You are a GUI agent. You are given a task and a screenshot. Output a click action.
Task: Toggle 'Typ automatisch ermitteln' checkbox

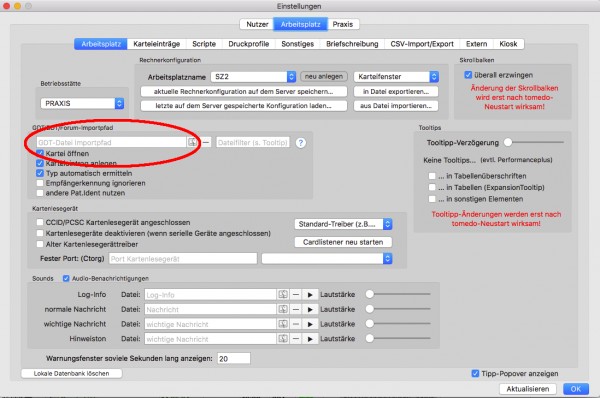coord(40,173)
